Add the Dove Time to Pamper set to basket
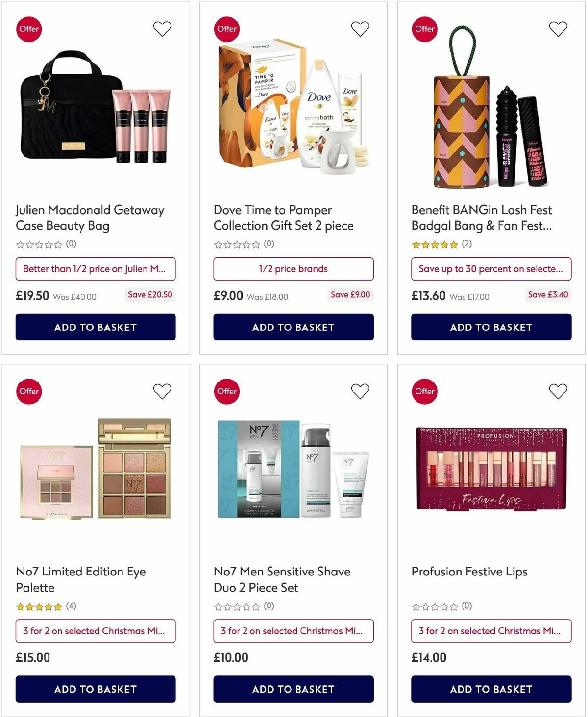This screenshot has height=717, width=588. coord(293,327)
